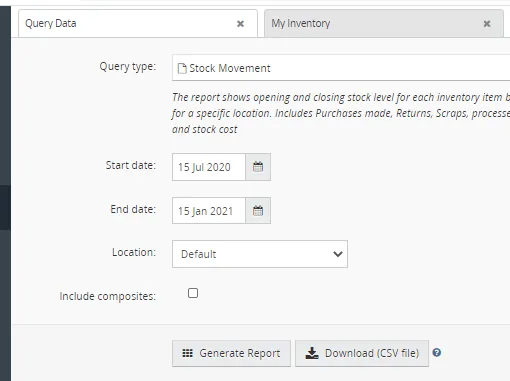The image size is (510, 381).
Task: Open the Start date calendar picker
Action: pos(258,167)
